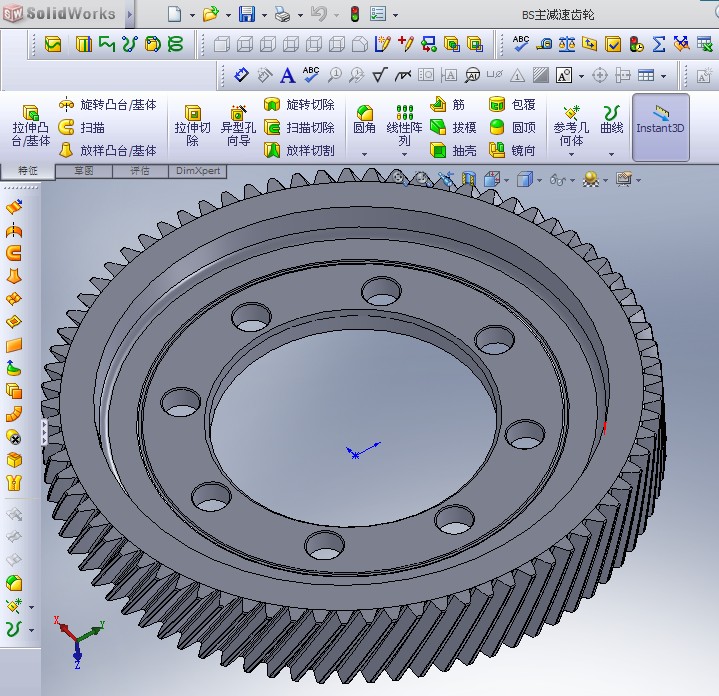Screen dimensions: 719x696
Task: Expand the Save dropdown arrow
Action: pos(264,16)
